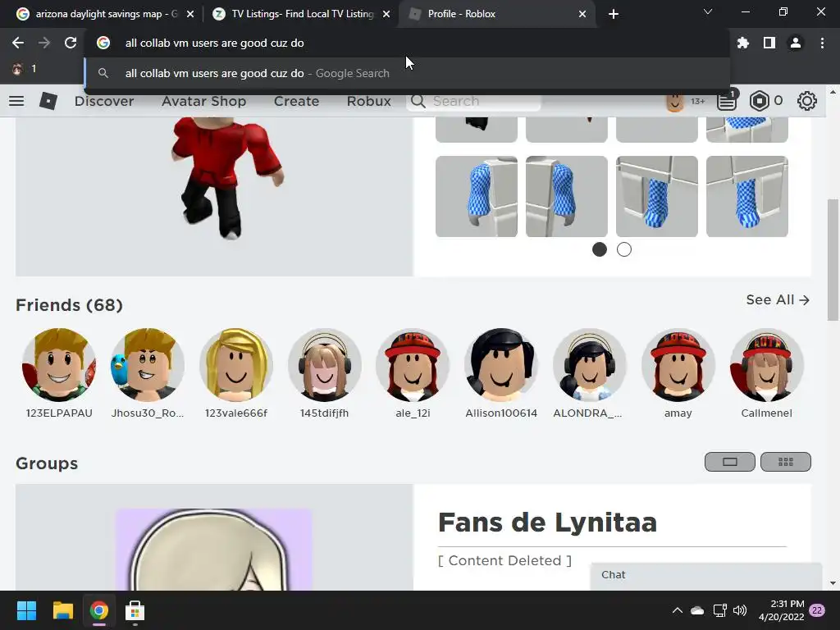Screen dimensions: 840x630
Task: Open the Roblox hamburger navigation menu
Action: click(x=16, y=101)
